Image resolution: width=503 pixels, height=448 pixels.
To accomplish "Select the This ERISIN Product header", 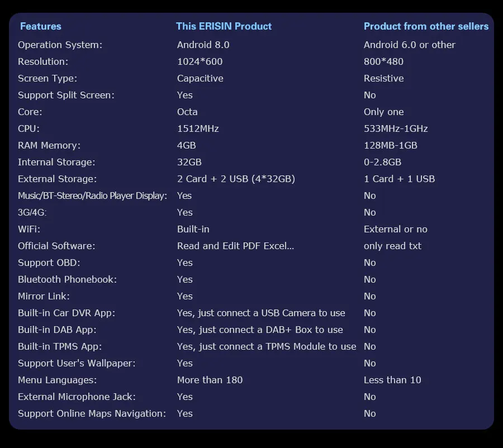I will click(224, 26).
